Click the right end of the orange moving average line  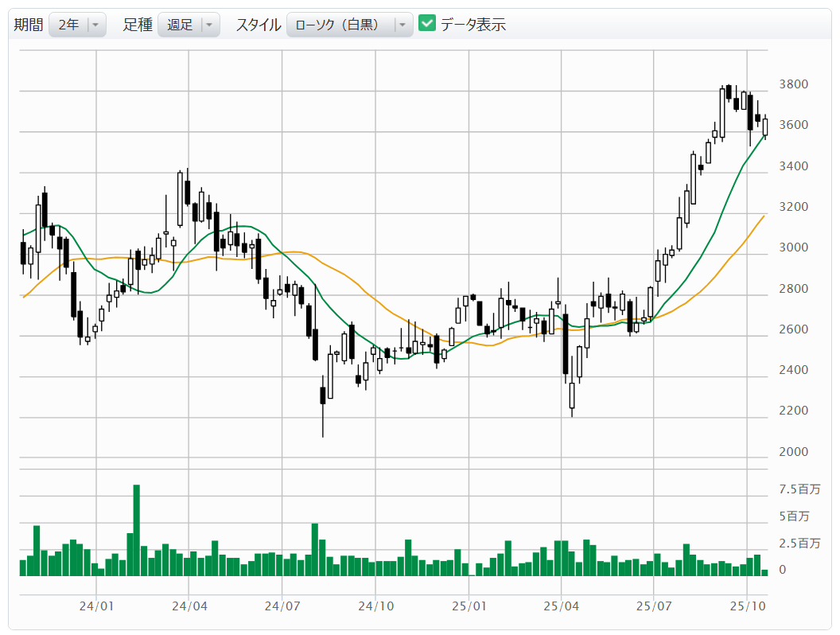pyautogui.click(x=764, y=216)
